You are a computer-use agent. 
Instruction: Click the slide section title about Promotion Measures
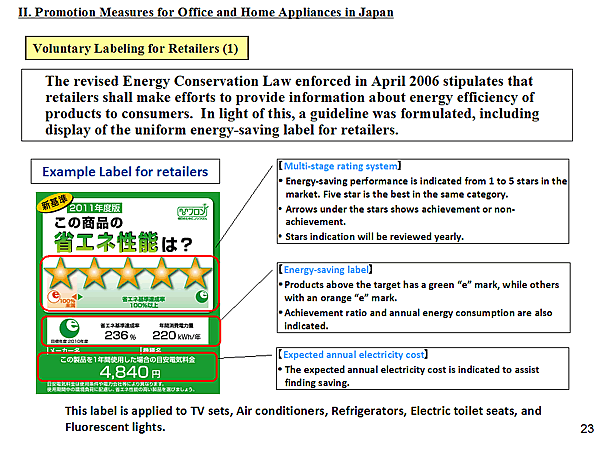pyautogui.click(x=206, y=12)
